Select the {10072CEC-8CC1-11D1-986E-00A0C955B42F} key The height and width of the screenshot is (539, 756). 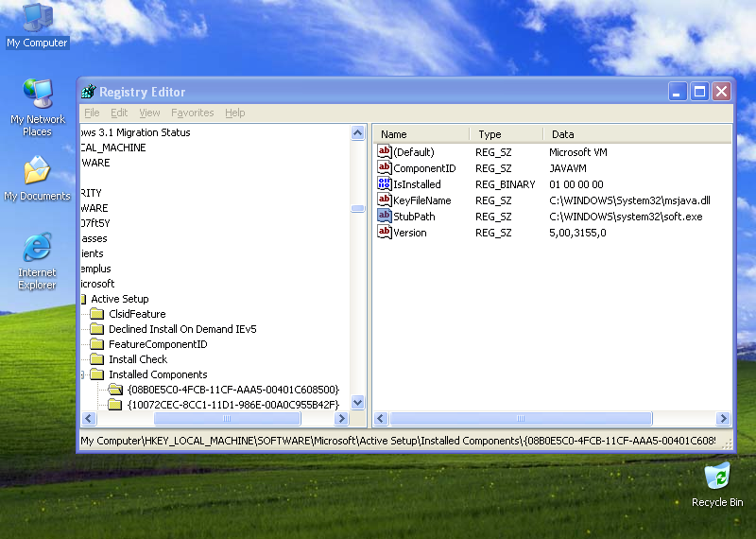pos(233,405)
